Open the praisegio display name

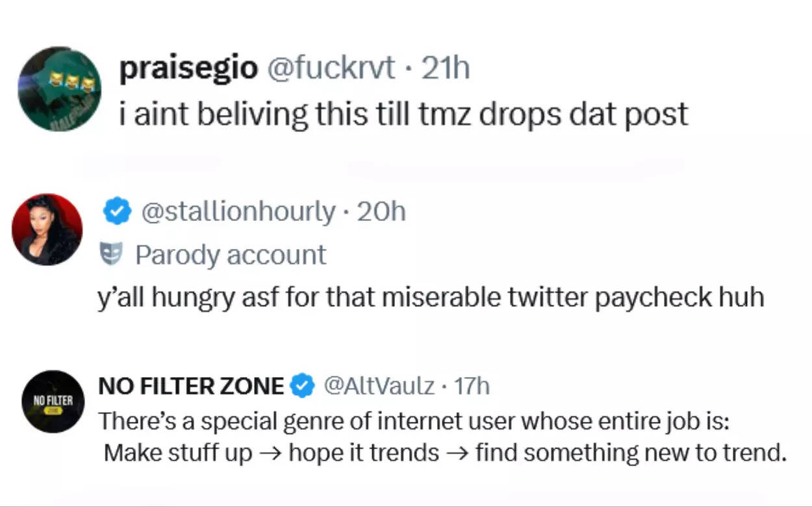[188, 68]
